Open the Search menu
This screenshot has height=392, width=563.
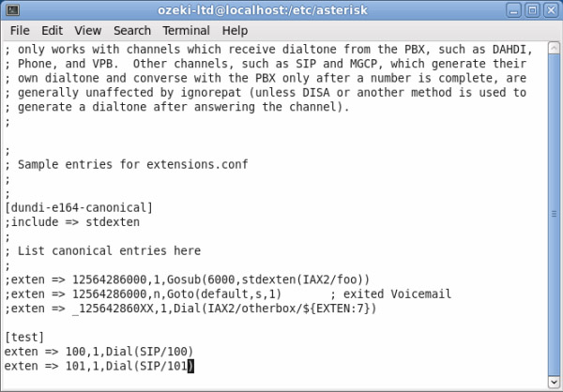(132, 31)
